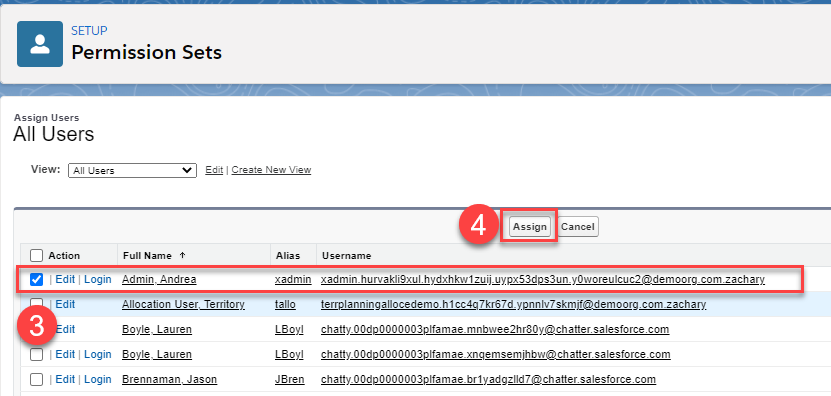Click the username ending xnqemsemjhbw@chatter.salesforce.com
The height and width of the screenshot is (396, 831).
pyautogui.click(x=496, y=354)
